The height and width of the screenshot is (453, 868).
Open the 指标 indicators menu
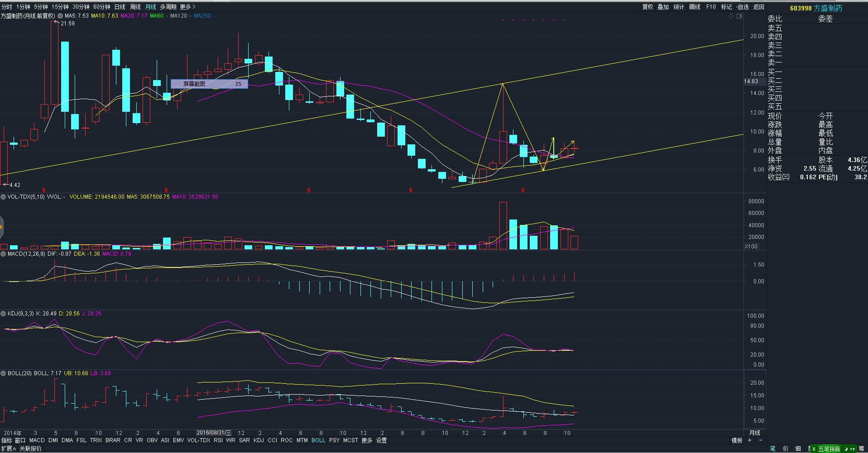(7, 440)
